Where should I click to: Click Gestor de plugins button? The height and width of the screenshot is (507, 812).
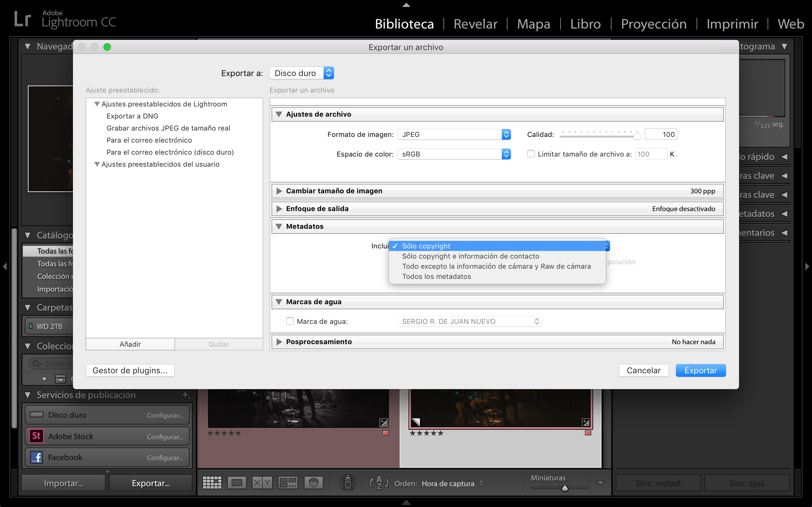coord(130,370)
